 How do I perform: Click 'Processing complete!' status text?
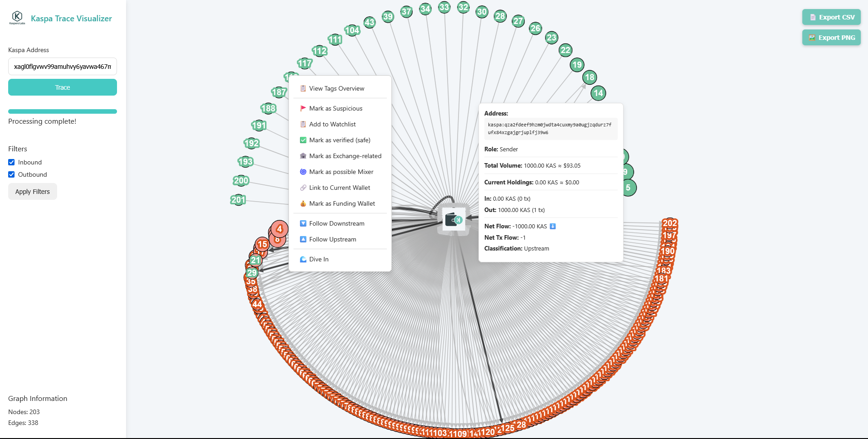pos(42,121)
